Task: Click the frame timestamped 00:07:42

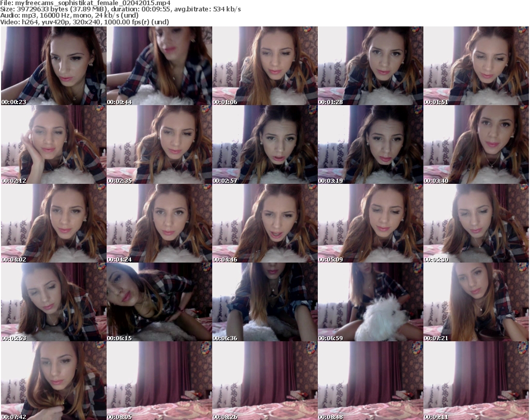Action: tap(54, 381)
